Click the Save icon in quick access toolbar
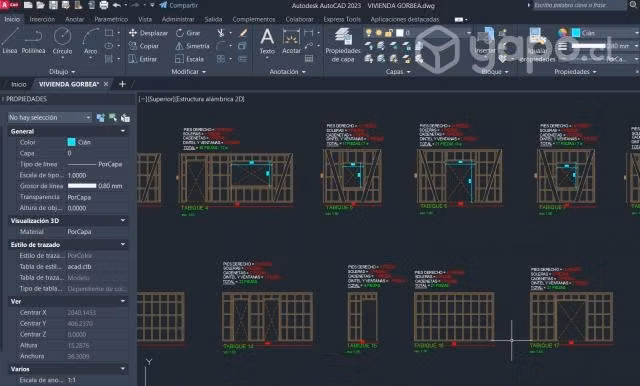 pos(53,5)
